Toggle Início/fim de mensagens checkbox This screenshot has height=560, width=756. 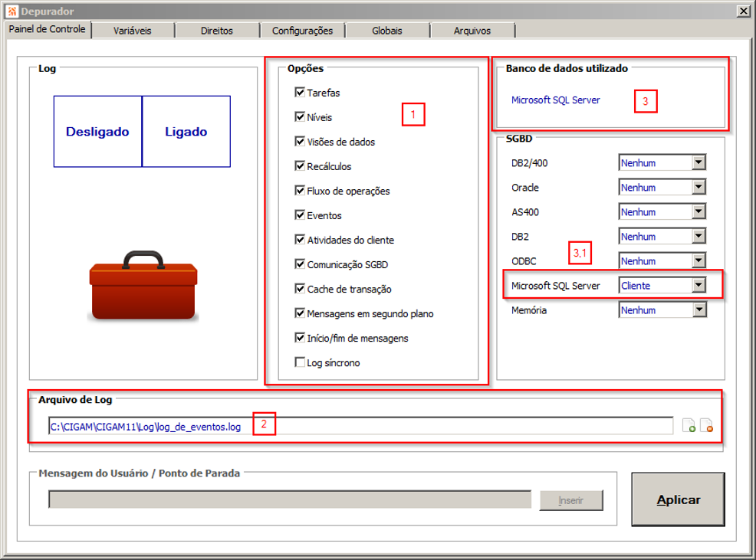(x=300, y=338)
